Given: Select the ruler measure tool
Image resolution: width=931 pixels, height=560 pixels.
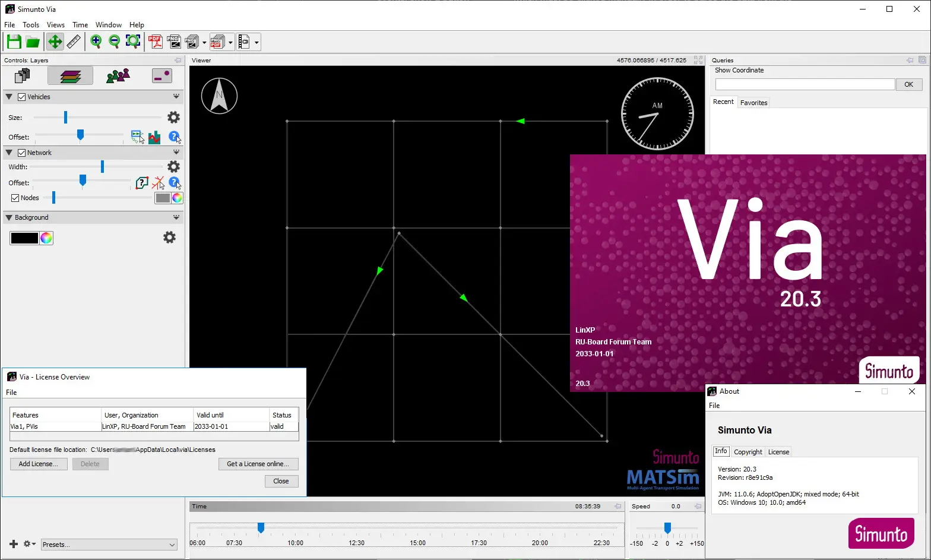Looking at the screenshot, I should pos(74,42).
